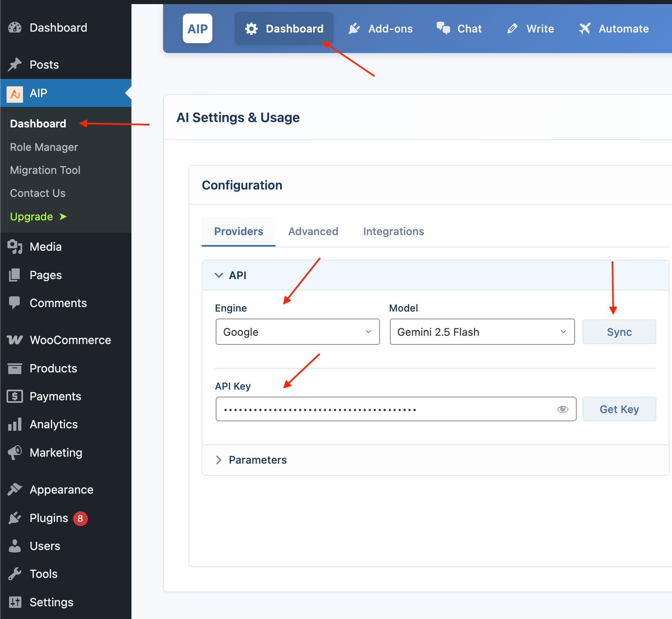Viewport: 672px width, 619px height.
Task: Open the Add-ons page
Action: (x=380, y=29)
